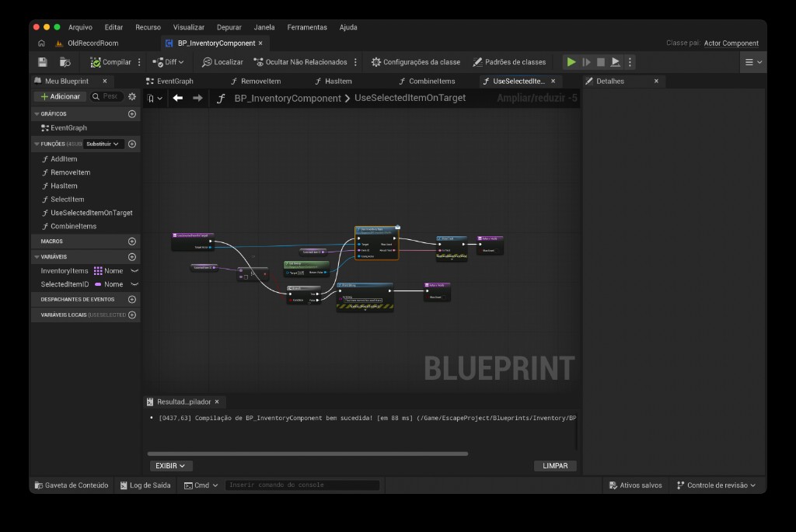This screenshot has height=532, width=796.
Task: Open the Diff dropdown
Action: (x=168, y=62)
